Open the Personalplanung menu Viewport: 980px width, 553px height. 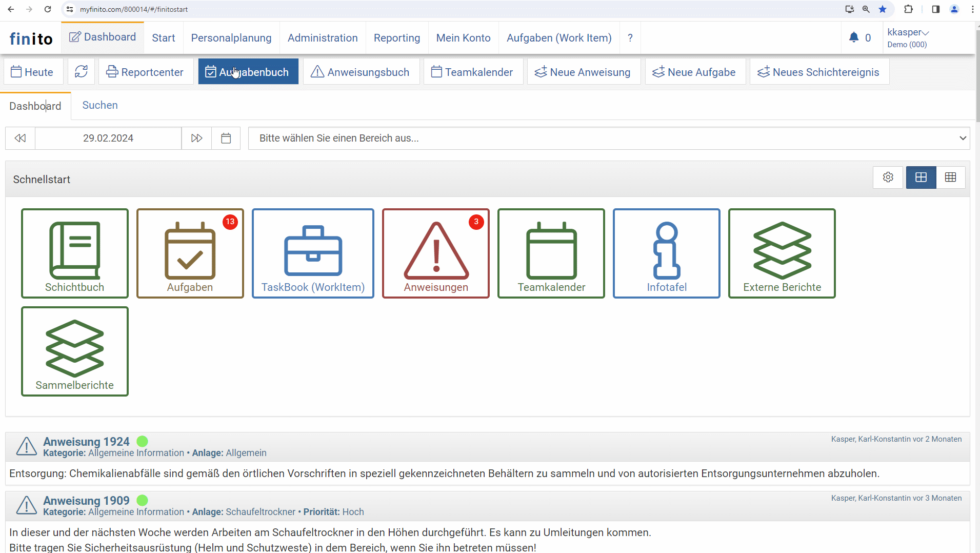click(231, 38)
